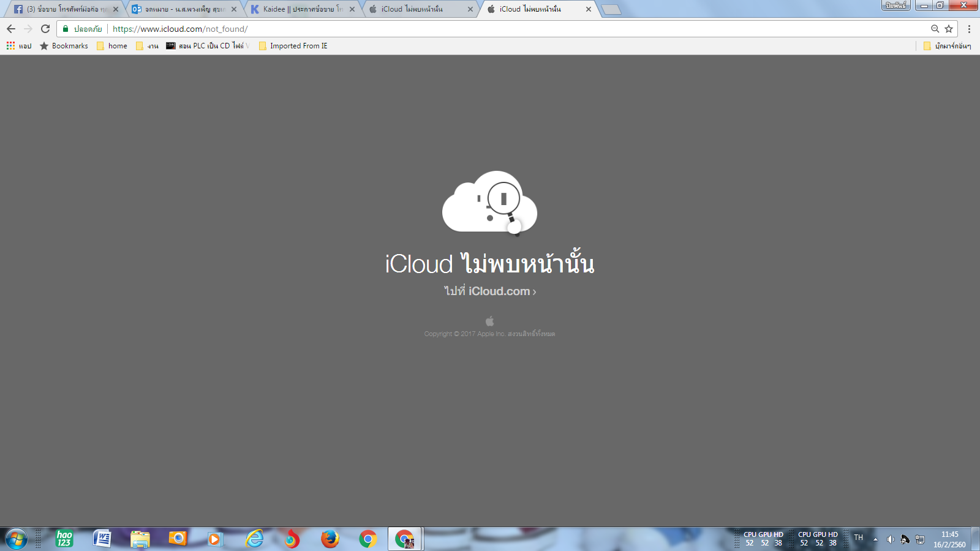Select the active Chrome window taskbar button

405,539
